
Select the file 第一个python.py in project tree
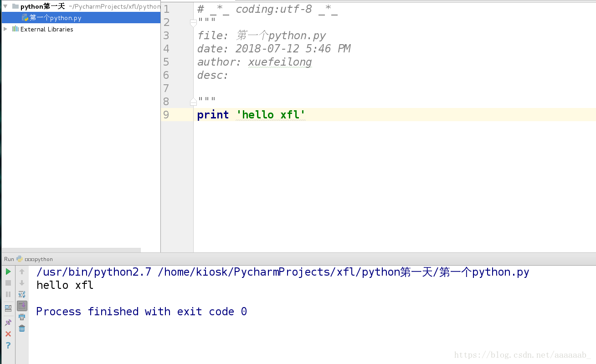pos(81,18)
